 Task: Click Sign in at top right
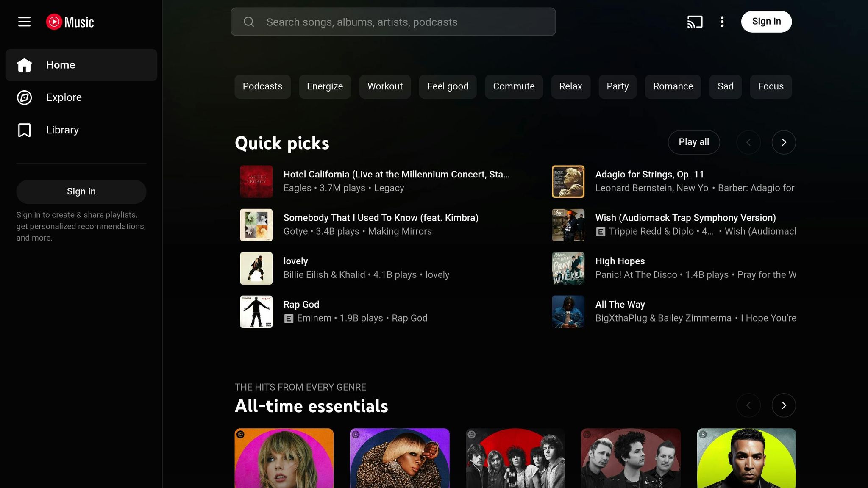click(x=766, y=22)
